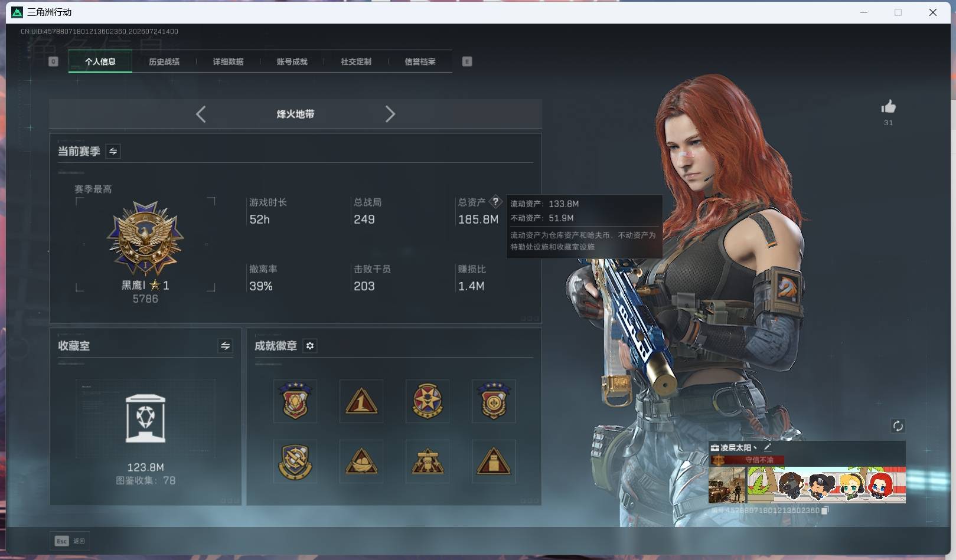Click the 总战局 value 249

pos(364,220)
